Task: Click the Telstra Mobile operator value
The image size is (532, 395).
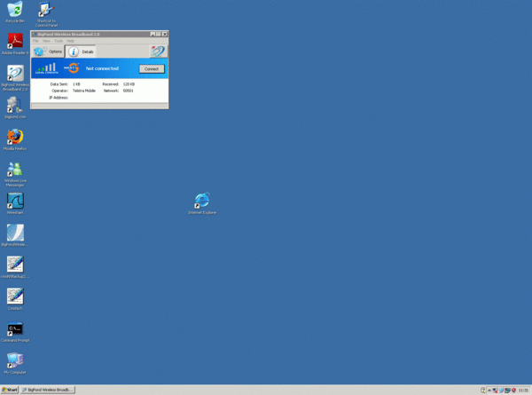Action: click(84, 91)
